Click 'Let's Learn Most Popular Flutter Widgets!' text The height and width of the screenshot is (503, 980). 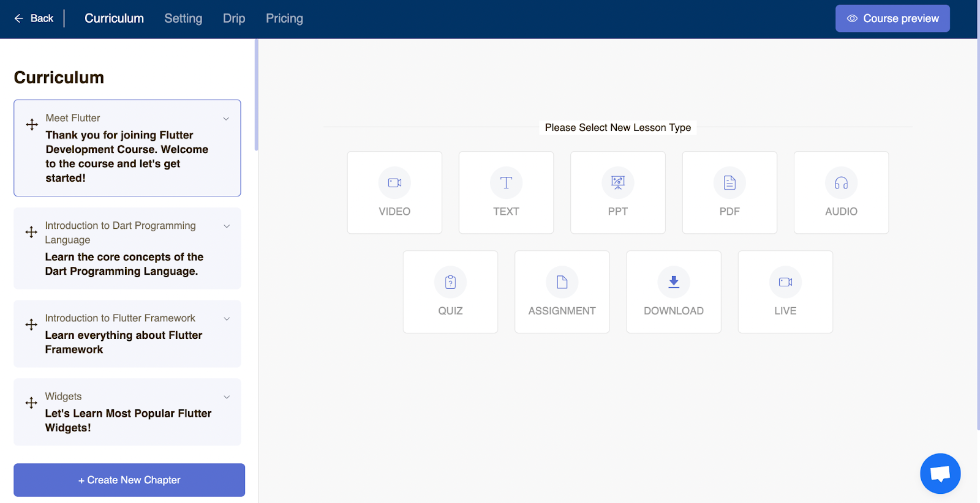click(128, 420)
